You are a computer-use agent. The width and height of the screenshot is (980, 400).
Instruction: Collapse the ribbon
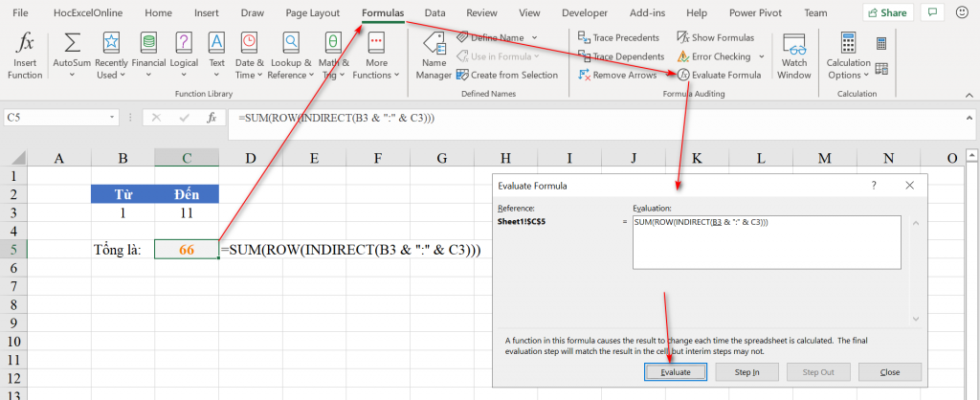[969, 96]
